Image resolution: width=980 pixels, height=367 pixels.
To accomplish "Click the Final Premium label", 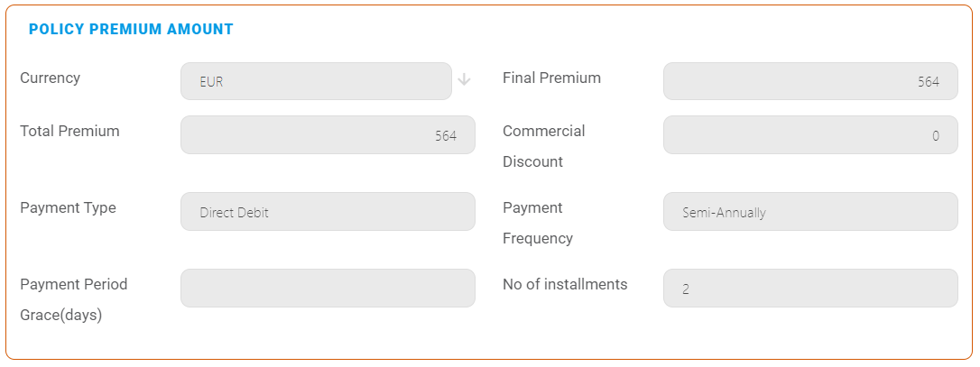I will 551,78.
